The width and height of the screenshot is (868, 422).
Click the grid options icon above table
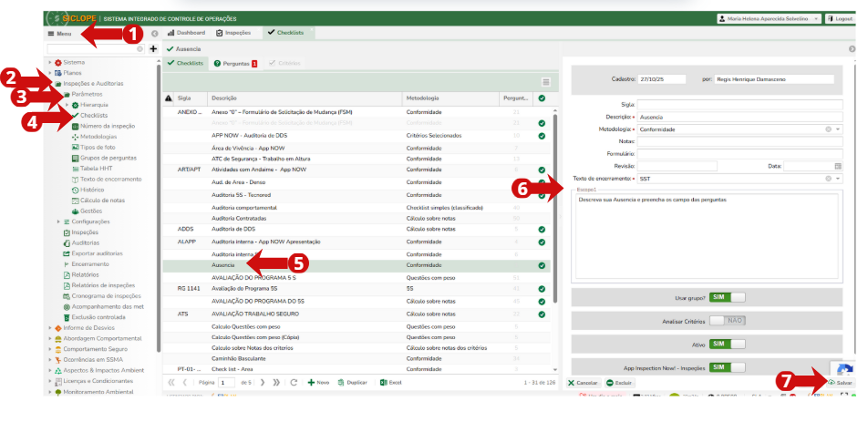[545, 82]
